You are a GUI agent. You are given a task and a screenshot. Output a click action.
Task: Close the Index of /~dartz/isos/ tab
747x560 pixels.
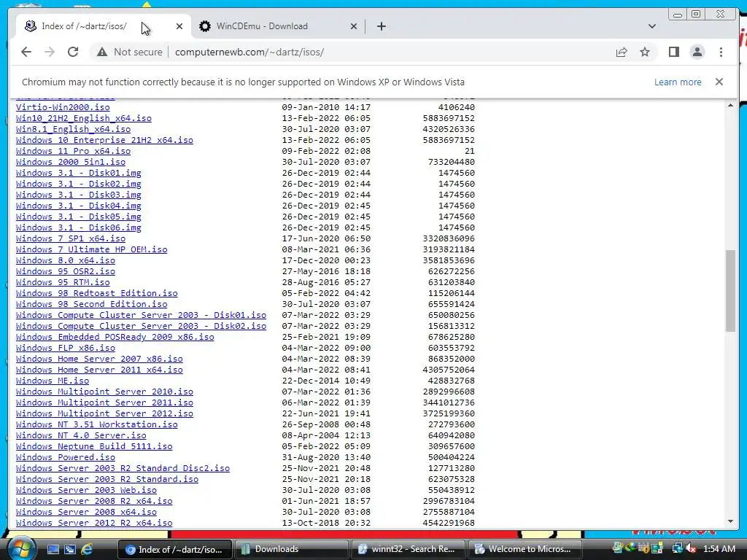179,26
